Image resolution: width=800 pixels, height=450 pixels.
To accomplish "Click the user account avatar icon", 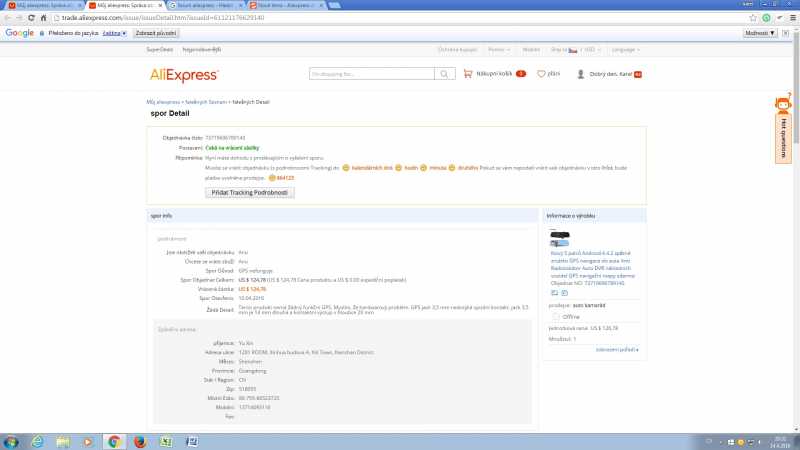I will pyautogui.click(x=580, y=74).
